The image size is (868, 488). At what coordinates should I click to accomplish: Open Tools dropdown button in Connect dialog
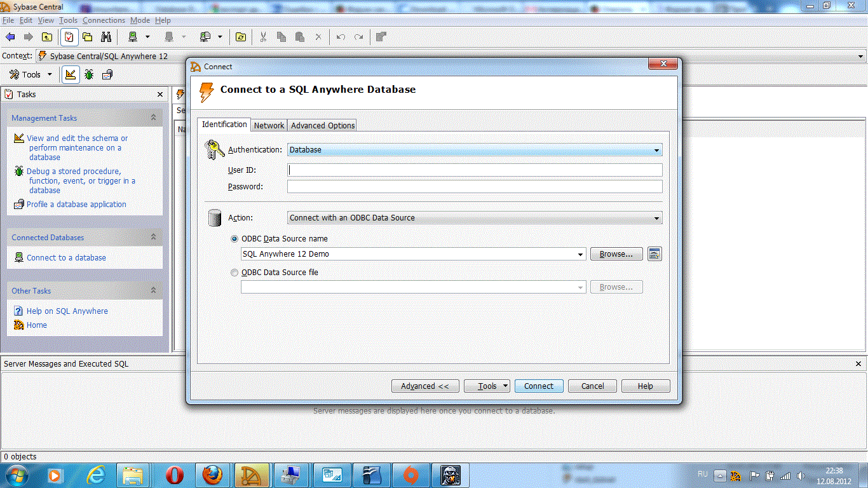487,386
